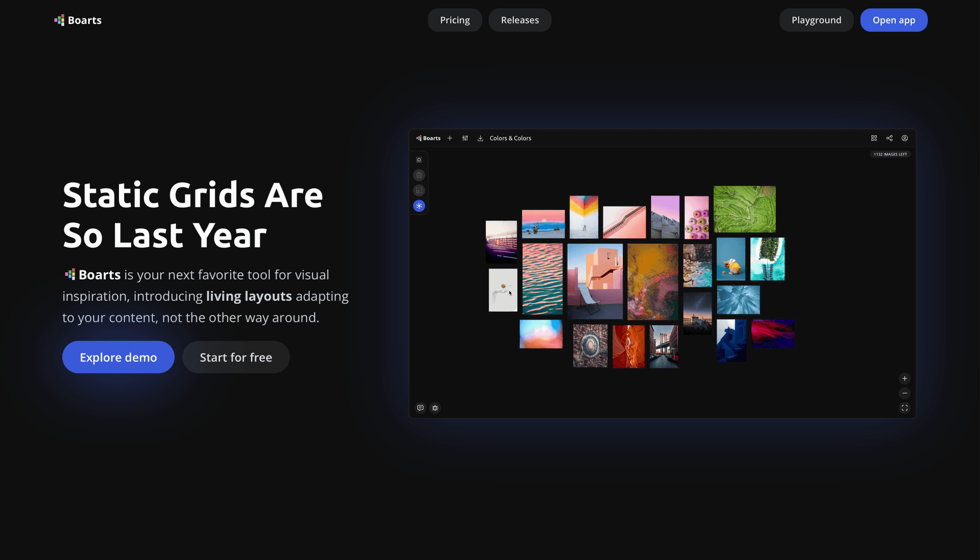Open the Releases nav item
Screen dimensions: 980x560
pyautogui.click(x=520, y=20)
